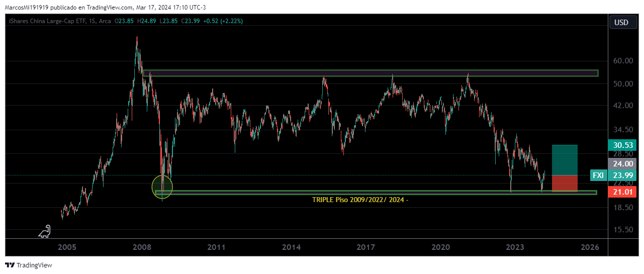Click the teal 23.99 current price label
This screenshot has width=644, height=274.
pyautogui.click(x=622, y=175)
